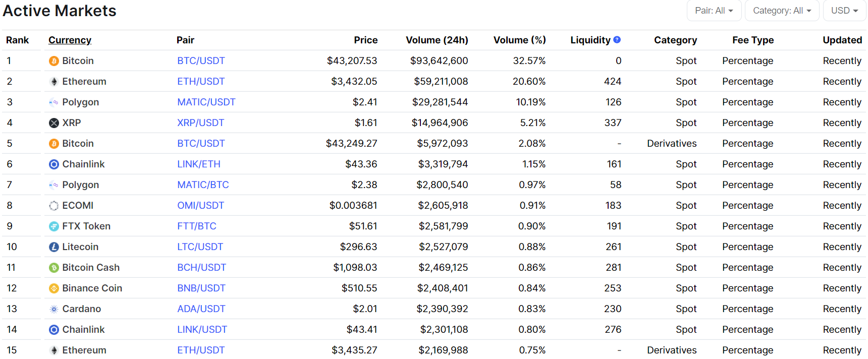The image size is (868, 359).
Task: Click the Litecoin logo icon
Action: (53, 247)
